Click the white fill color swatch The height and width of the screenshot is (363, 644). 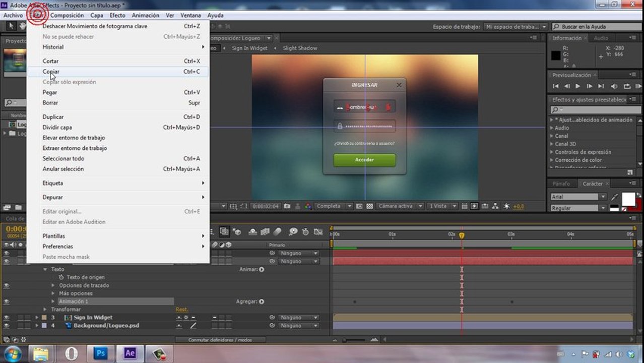pos(628,199)
